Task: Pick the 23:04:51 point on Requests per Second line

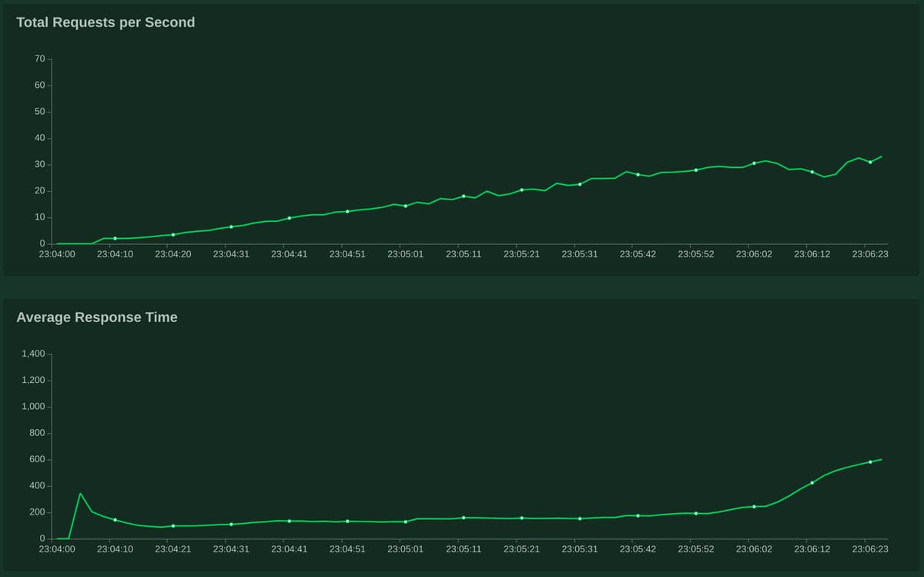Action: tap(347, 211)
